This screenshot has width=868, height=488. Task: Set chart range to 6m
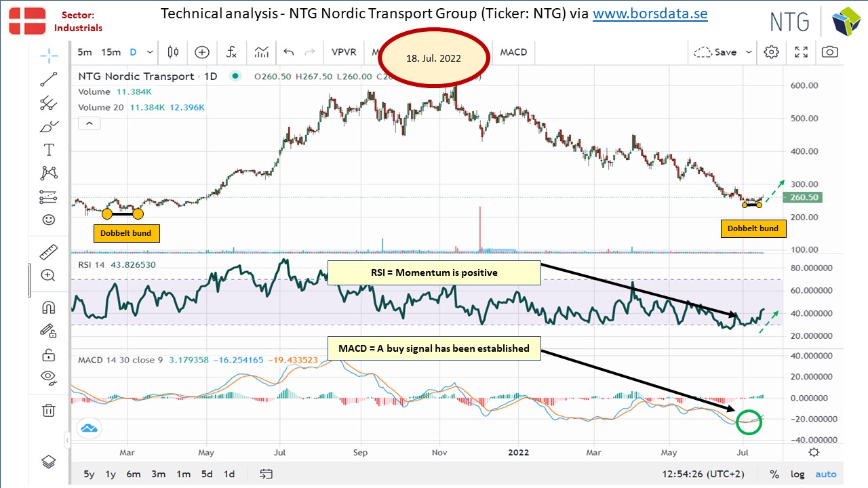pos(133,474)
